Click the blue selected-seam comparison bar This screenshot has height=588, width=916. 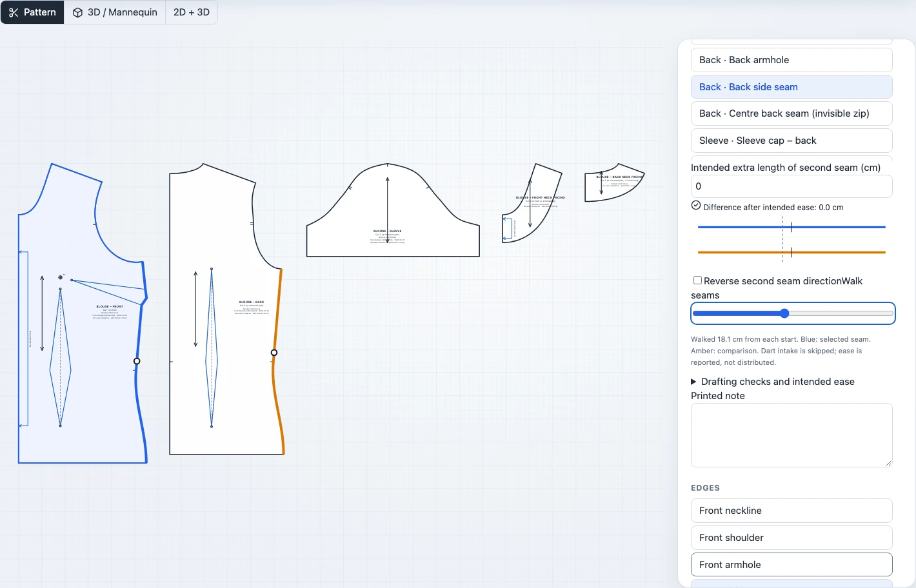[792, 227]
